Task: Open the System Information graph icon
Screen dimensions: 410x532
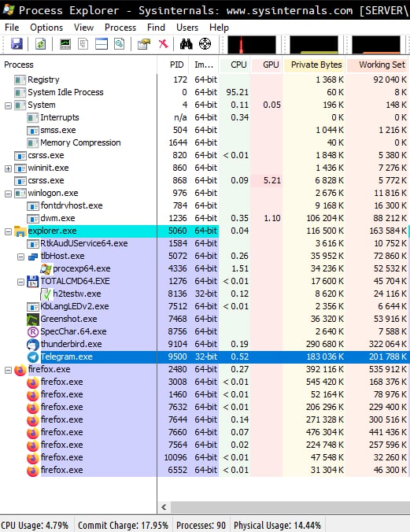Action: pos(65,44)
